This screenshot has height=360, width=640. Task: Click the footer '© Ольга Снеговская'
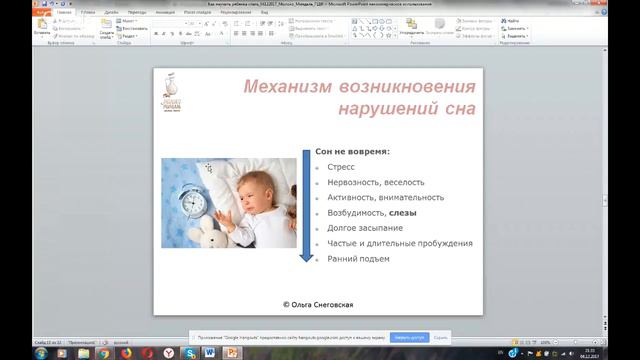pos(318,304)
